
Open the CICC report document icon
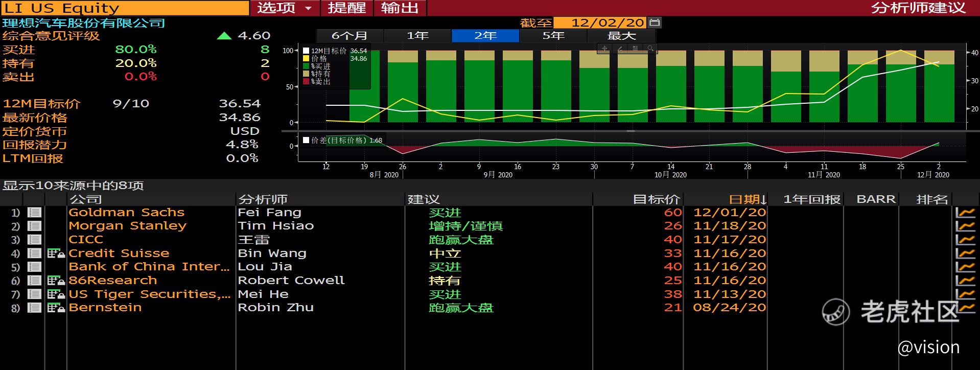34,240
